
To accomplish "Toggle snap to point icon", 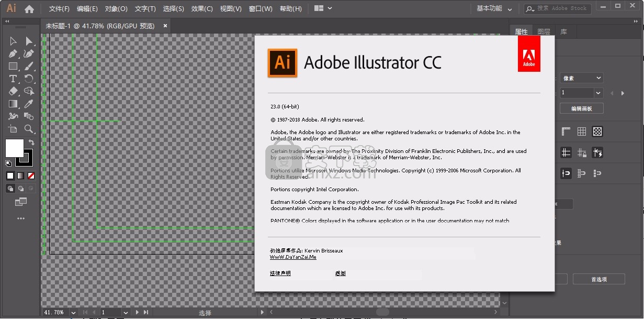I will (x=566, y=173).
